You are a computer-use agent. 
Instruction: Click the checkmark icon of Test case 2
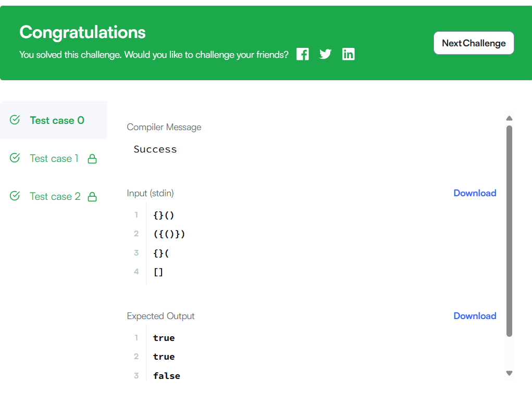point(15,196)
